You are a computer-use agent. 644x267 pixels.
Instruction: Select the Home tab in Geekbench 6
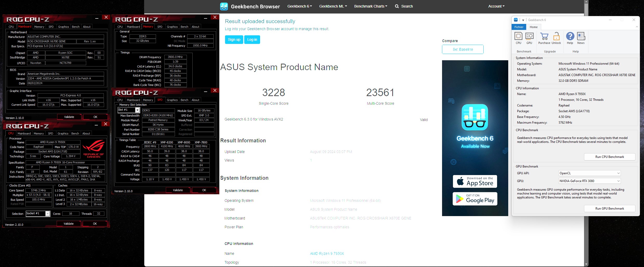(x=534, y=27)
